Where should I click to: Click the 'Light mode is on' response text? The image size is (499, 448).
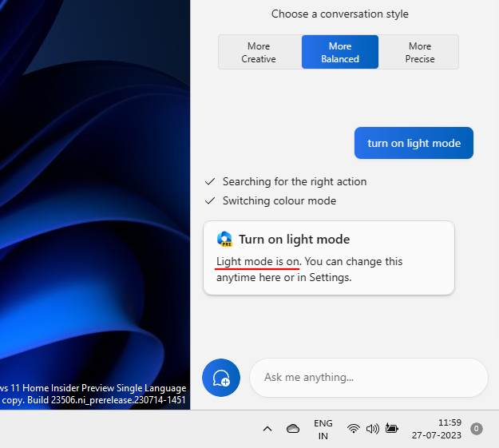257,262
